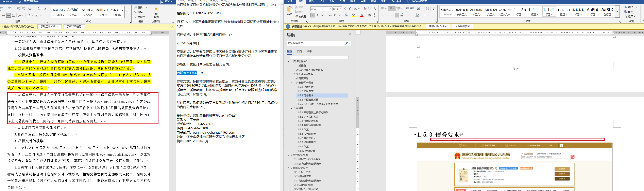Click the Text Effects outlined A icon
This screenshot has height=191, width=644.
click(x=346, y=15)
